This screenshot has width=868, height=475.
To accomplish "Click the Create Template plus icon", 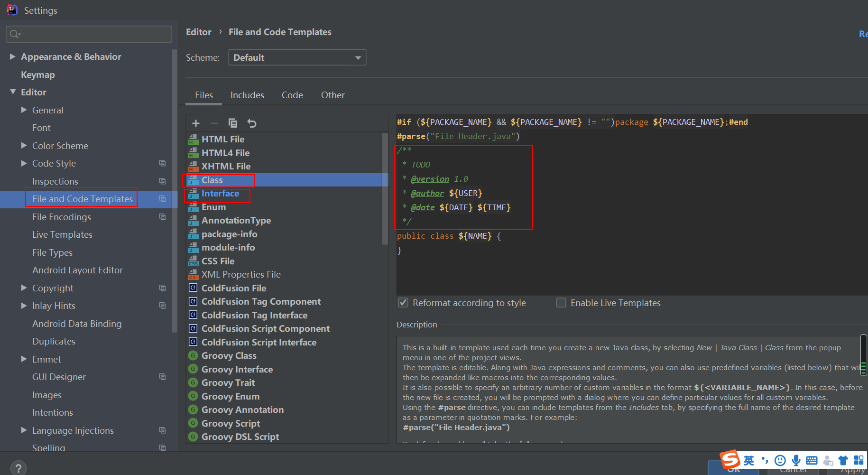I will (196, 123).
